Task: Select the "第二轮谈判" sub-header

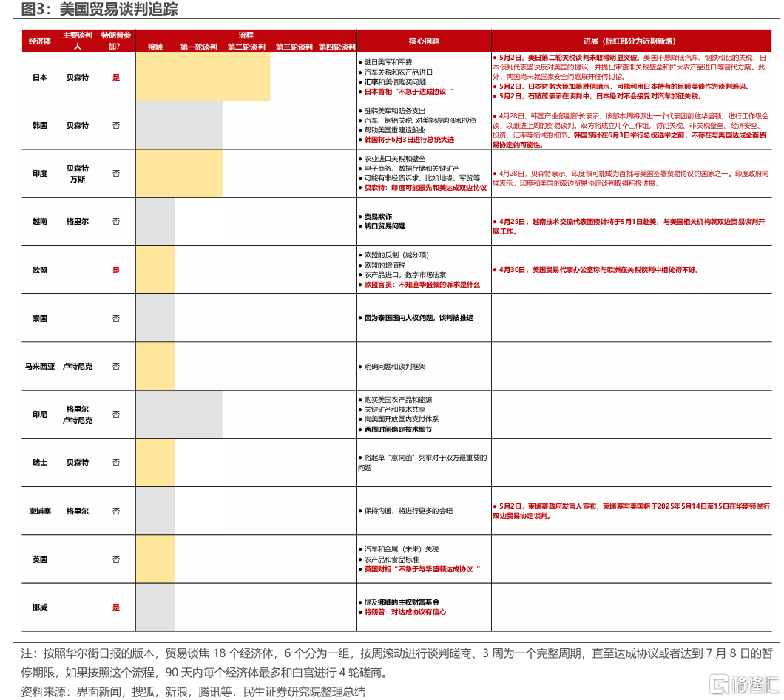Action: click(x=246, y=47)
